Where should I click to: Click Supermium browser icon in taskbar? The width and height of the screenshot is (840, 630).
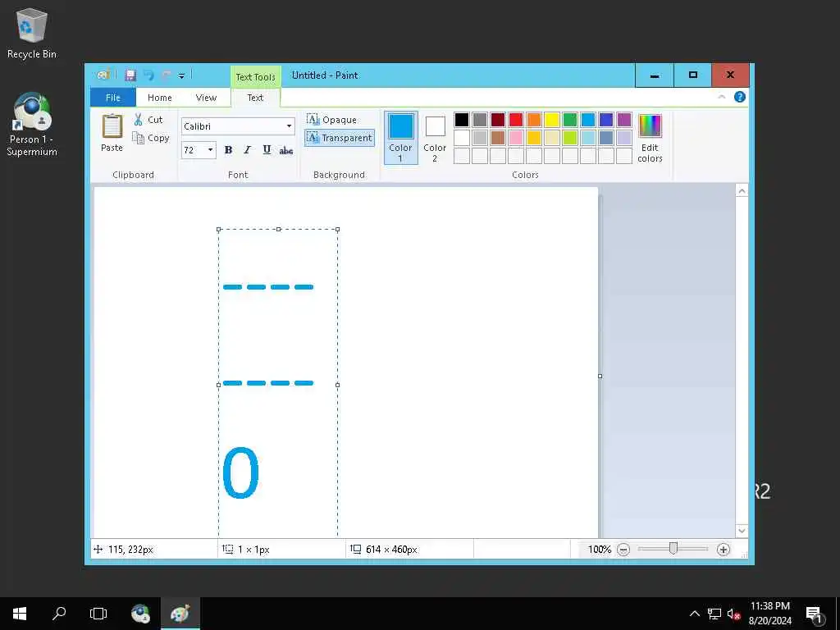[x=141, y=614]
